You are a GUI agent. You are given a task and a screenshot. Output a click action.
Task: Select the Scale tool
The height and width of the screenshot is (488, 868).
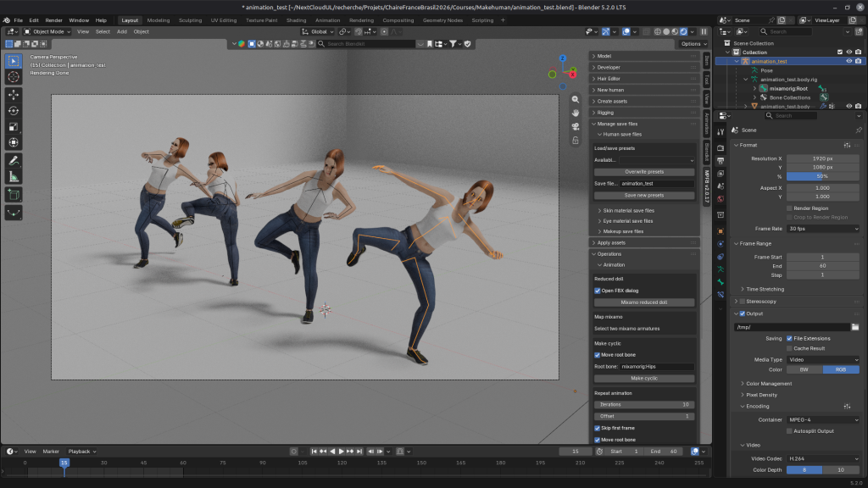pyautogui.click(x=14, y=127)
